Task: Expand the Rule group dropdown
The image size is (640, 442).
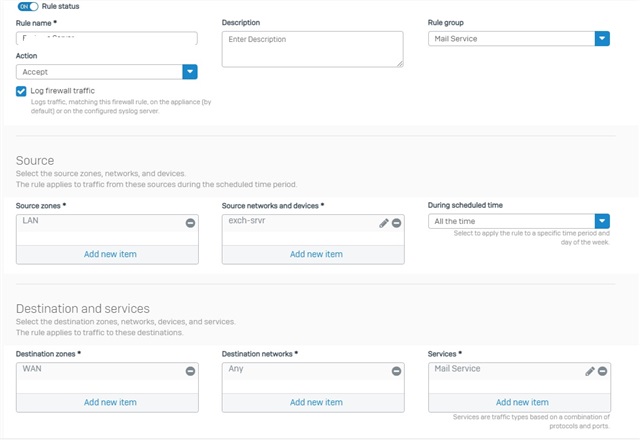Action: click(x=602, y=39)
